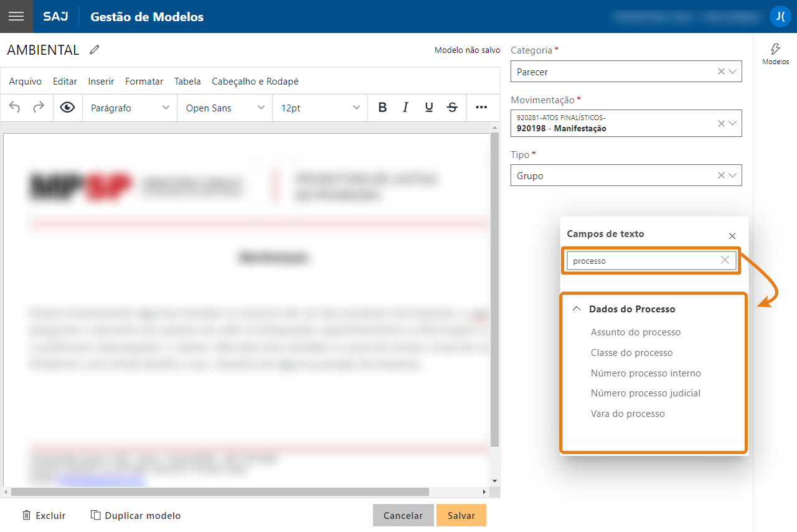797x532 pixels.
Task: Redo the last undone edit
Action: (x=39, y=108)
